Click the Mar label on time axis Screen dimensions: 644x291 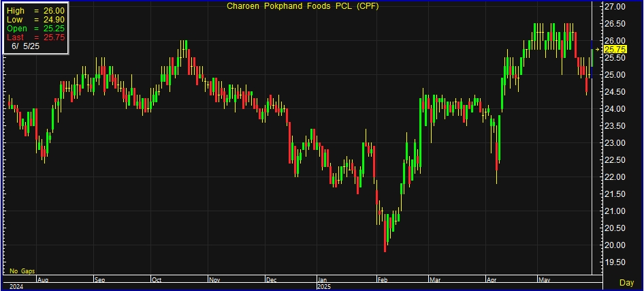(x=434, y=280)
